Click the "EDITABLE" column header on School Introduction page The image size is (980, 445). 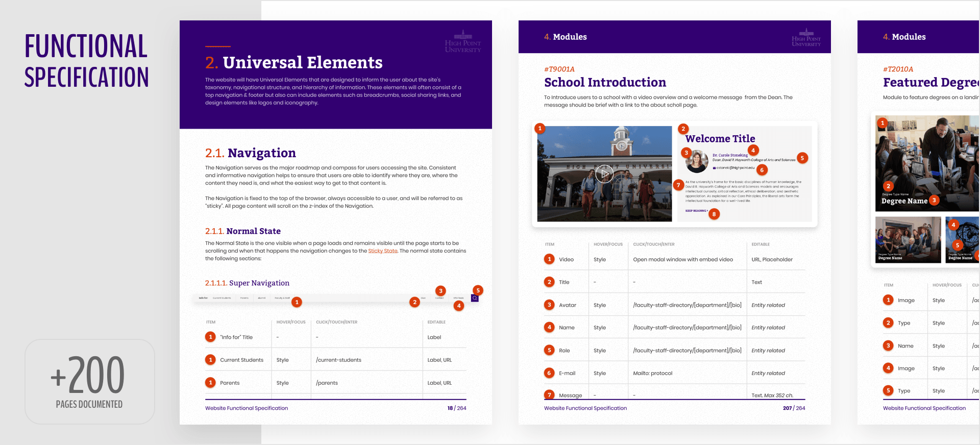coord(761,244)
